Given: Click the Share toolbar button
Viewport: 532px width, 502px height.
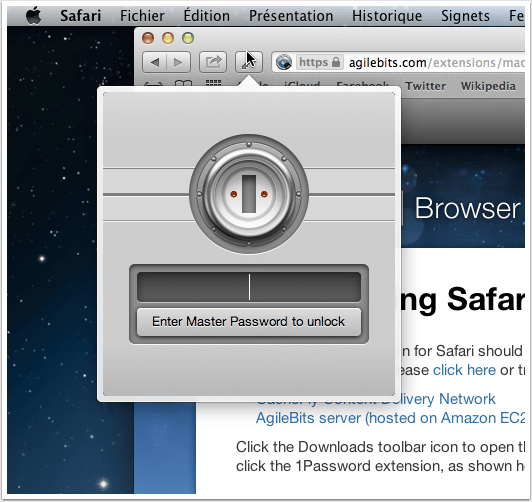Looking at the screenshot, I should click(x=213, y=62).
